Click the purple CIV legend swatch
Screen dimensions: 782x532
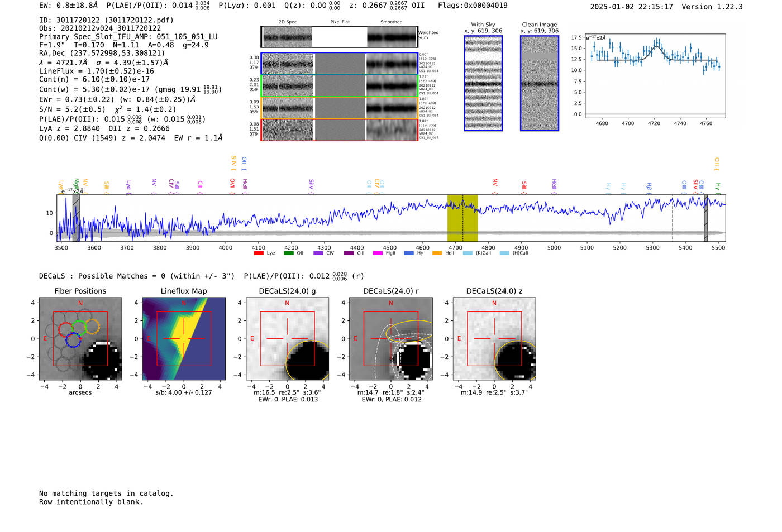pos(318,253)
